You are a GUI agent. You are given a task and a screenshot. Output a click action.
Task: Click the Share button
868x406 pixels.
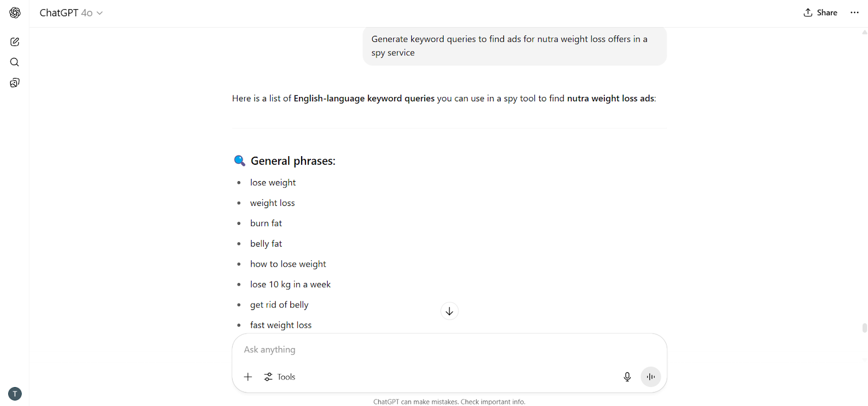tap(820, 12)
